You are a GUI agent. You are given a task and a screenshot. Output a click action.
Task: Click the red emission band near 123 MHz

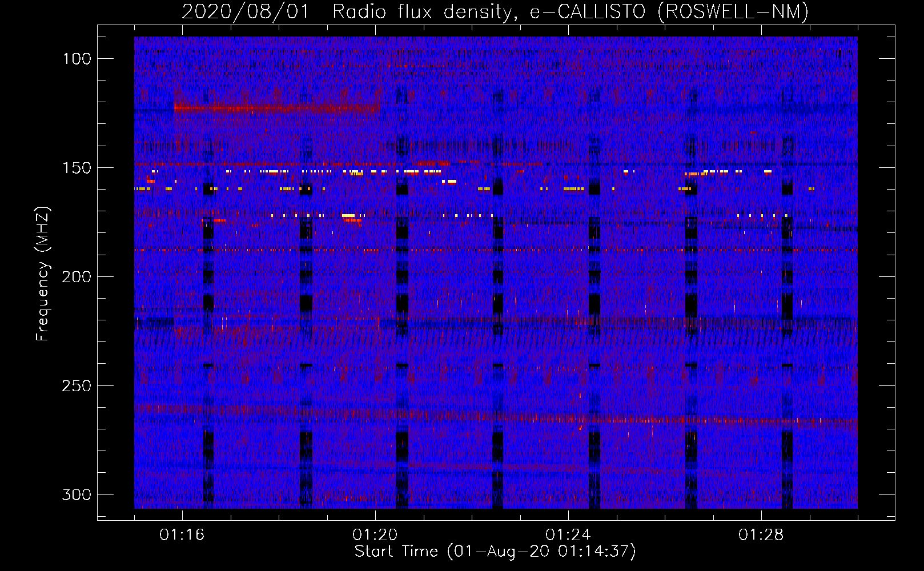pos(277,108)
